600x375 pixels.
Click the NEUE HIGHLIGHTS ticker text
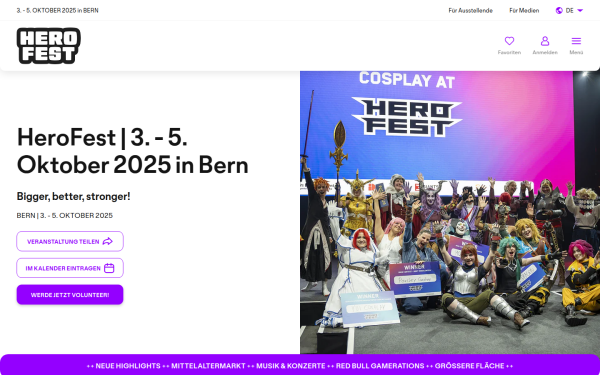pos(128,366)
